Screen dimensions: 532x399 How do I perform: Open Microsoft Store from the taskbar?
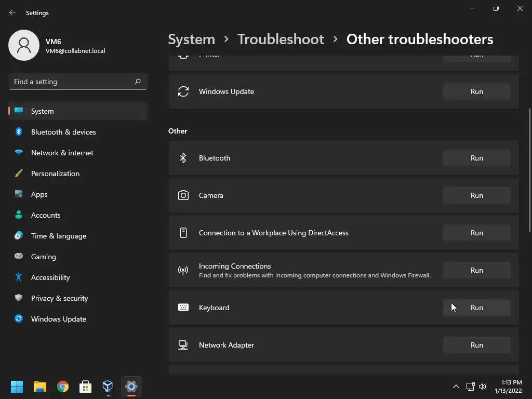[x=86, y=387]
